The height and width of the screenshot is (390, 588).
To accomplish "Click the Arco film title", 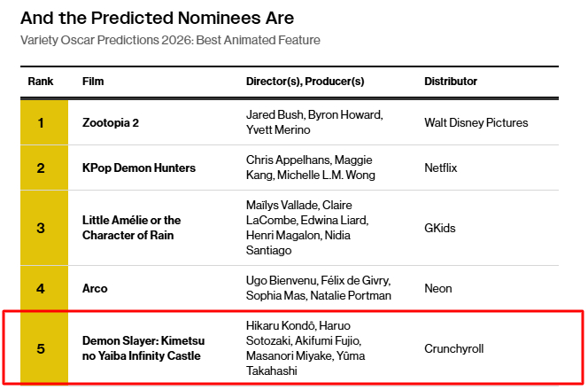I will click(x=95, y=288).
